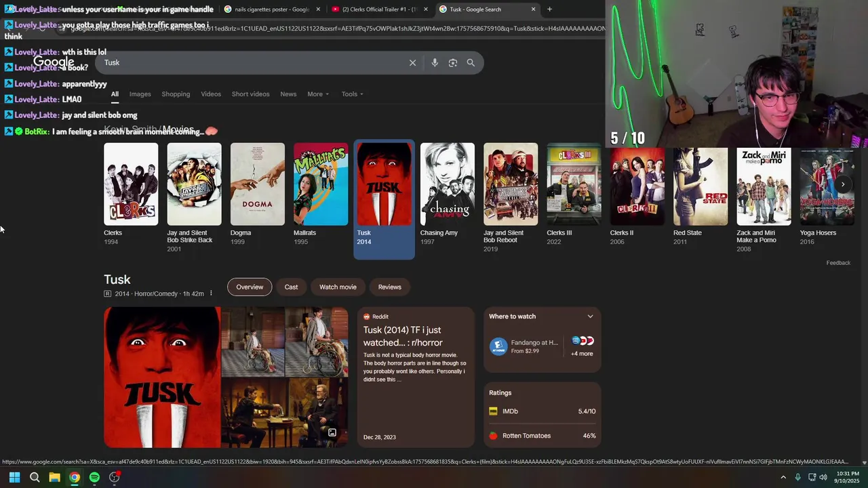Click streaming service icons above +4 more
This screenshot has height=488, width=868.
pyautogui.click(x=583, y=341)
